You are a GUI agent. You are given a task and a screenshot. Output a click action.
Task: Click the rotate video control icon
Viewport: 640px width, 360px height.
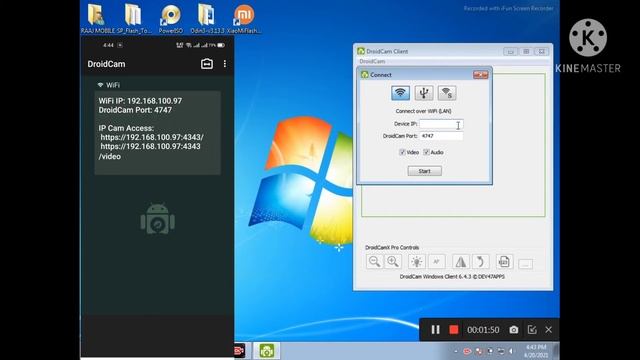[481, 262]
